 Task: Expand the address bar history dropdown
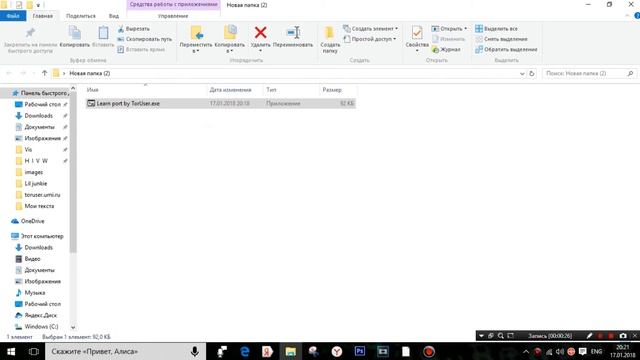522,73
